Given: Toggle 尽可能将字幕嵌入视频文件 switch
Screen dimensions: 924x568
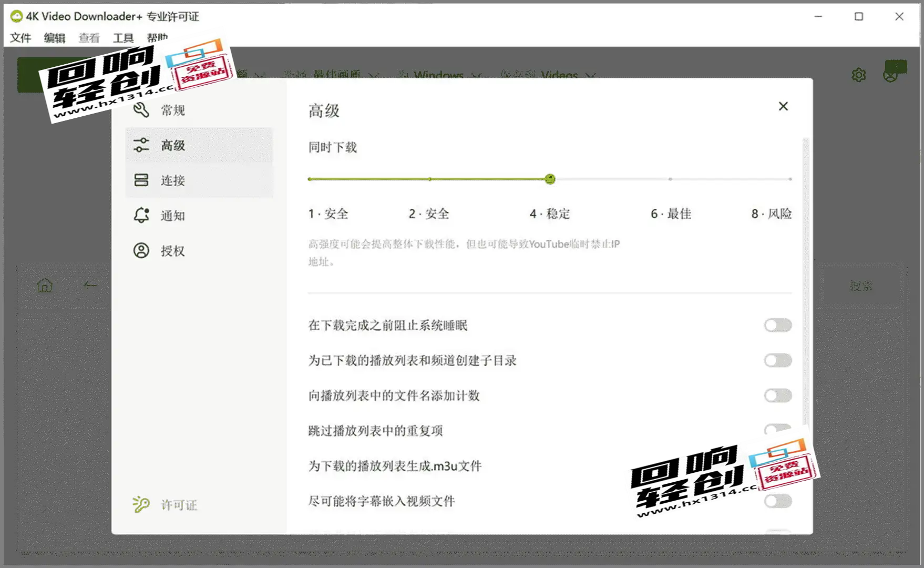Looking at the screenshot, I should (x=778, y=501).
